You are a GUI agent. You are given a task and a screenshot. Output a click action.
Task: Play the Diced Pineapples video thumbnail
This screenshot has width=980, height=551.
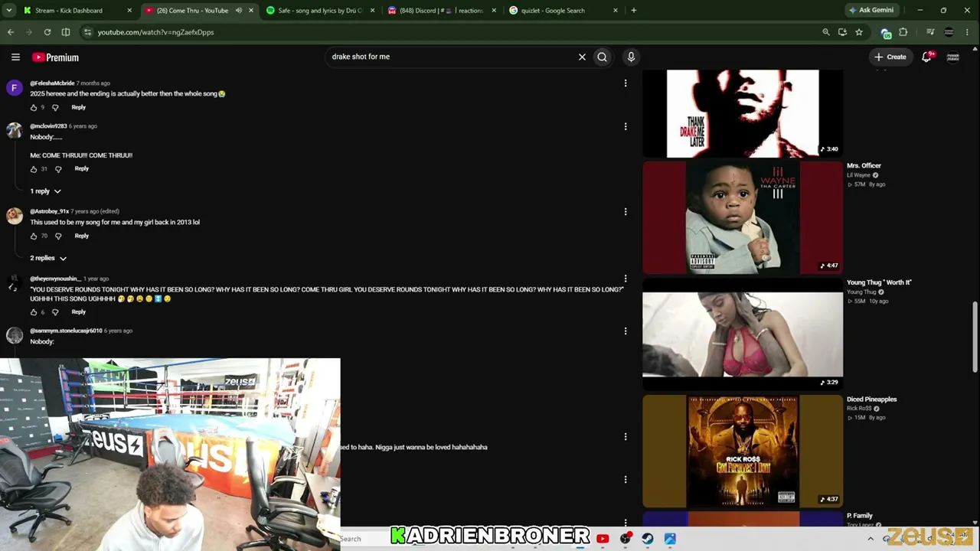743,452
